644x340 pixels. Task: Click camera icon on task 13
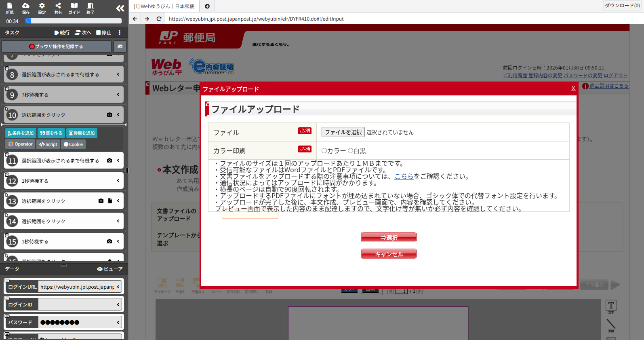tap(101, 201)
